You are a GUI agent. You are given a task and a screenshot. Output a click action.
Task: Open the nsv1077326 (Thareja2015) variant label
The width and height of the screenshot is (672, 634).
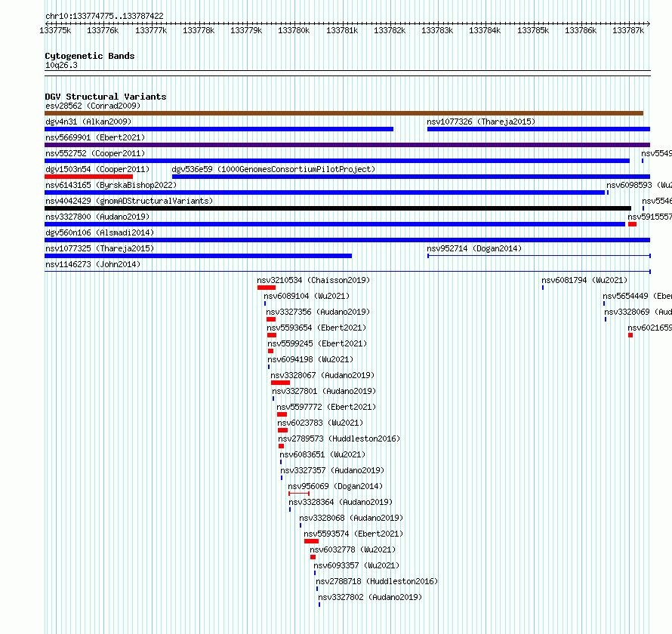click(x=481, y=122)
